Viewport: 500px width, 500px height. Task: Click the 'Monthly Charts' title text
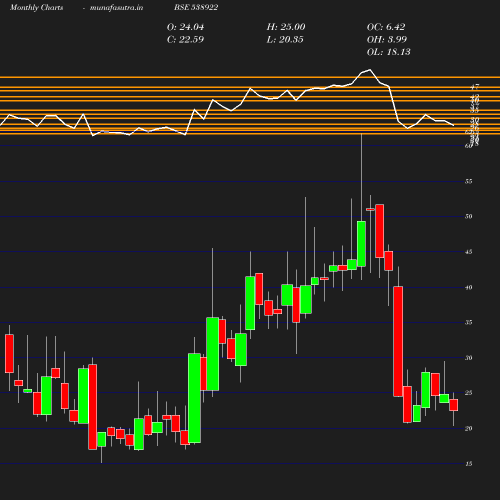pyautogui.click(x=36, y=7)
